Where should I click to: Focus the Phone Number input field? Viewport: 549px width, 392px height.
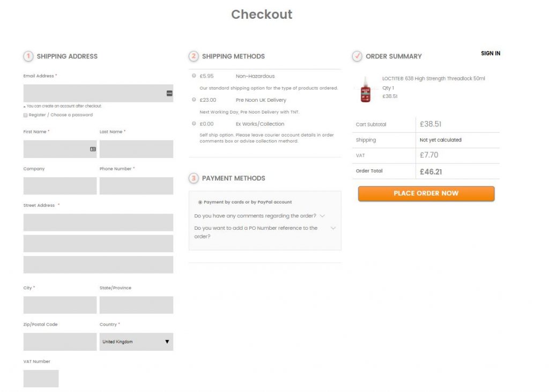coord(136,186)
